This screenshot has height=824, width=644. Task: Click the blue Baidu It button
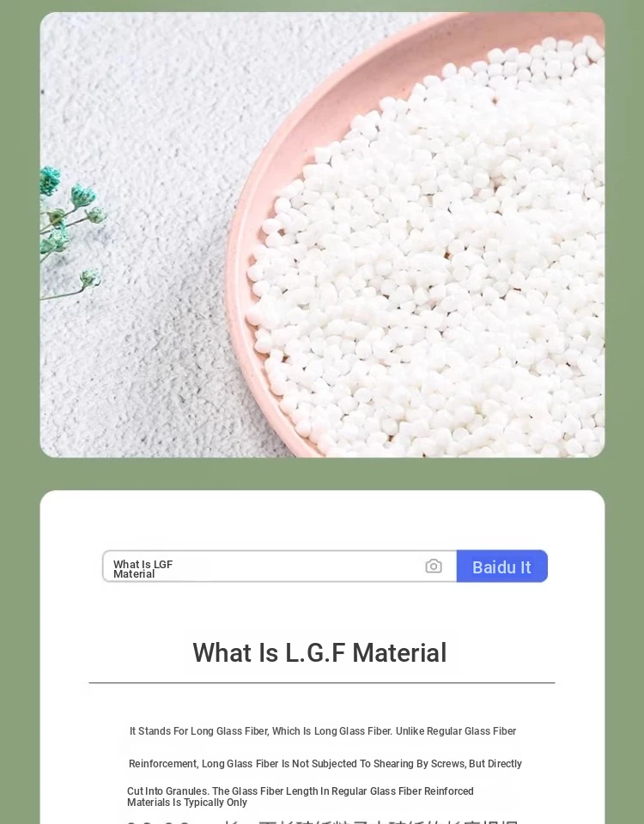pos(502,566)
